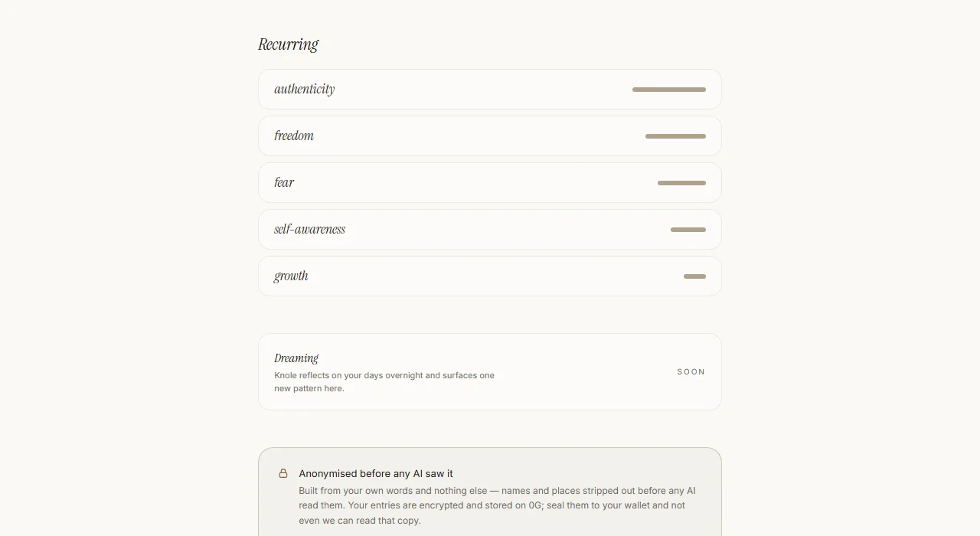Choose the self-awareness theme row
The height and width of the screenshot is (536, 980).
click(490, 229)
